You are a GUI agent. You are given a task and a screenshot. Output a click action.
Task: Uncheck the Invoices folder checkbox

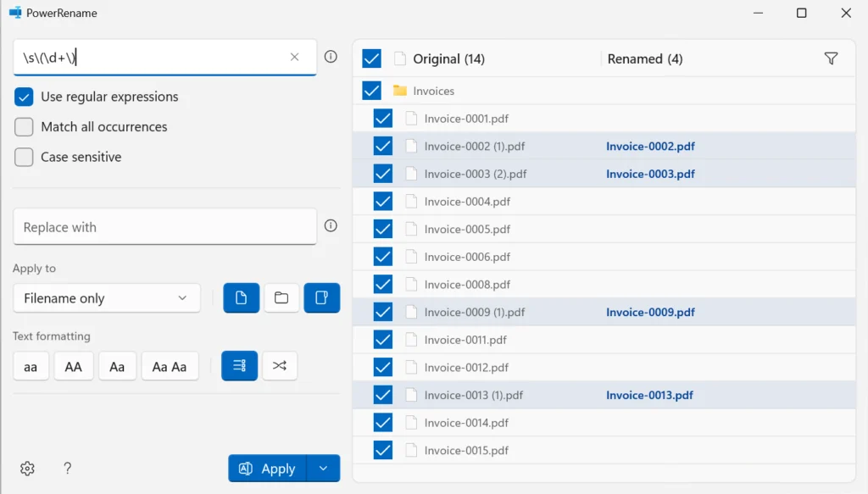click(x=371, y=91)
